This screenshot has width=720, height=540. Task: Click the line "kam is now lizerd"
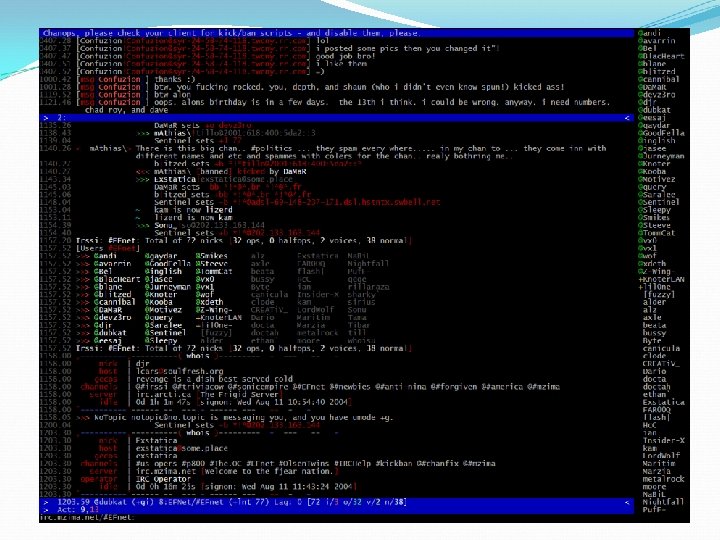pos(193,210)
